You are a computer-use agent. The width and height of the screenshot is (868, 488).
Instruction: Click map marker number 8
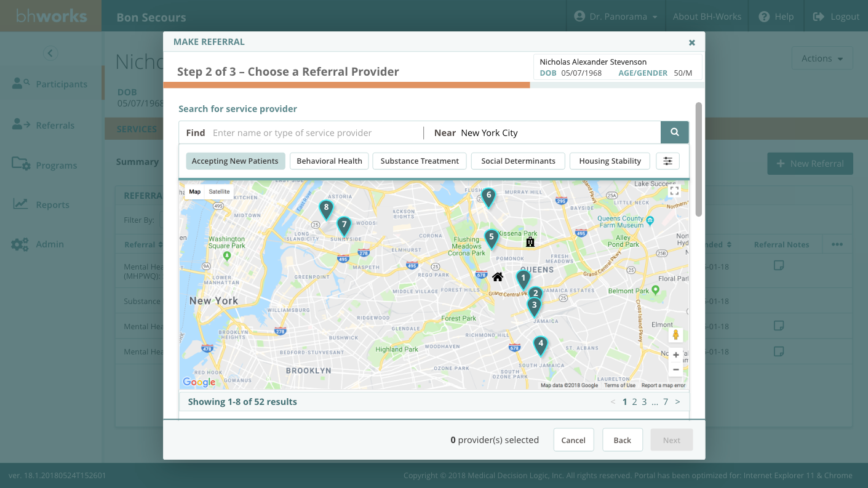(326, 209)
